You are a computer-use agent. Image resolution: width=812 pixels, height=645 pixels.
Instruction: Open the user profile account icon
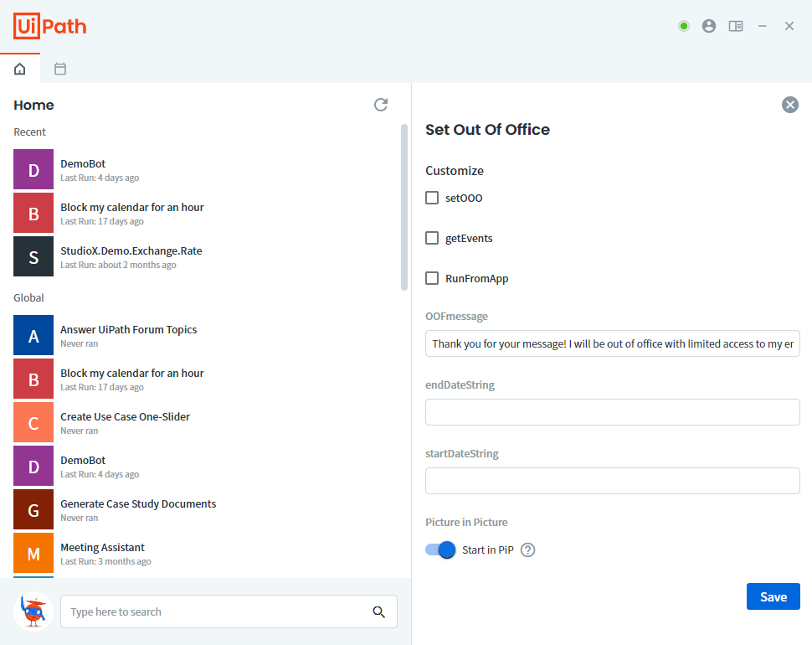708,26
